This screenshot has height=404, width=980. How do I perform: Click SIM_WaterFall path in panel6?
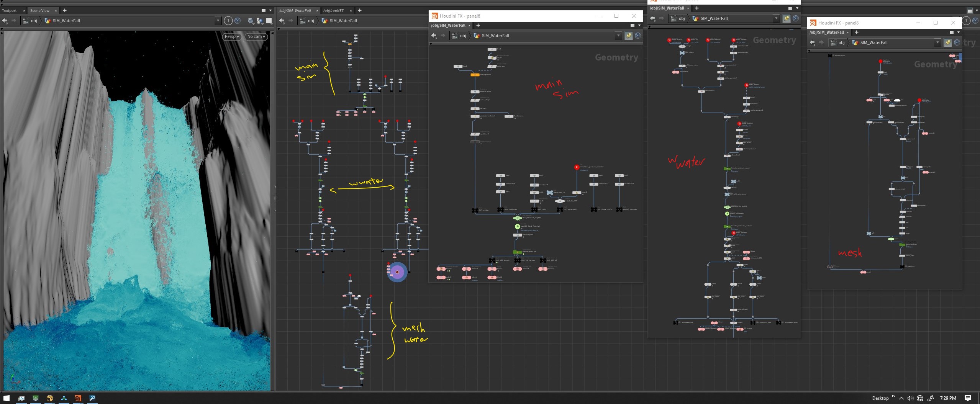[495, 36]
